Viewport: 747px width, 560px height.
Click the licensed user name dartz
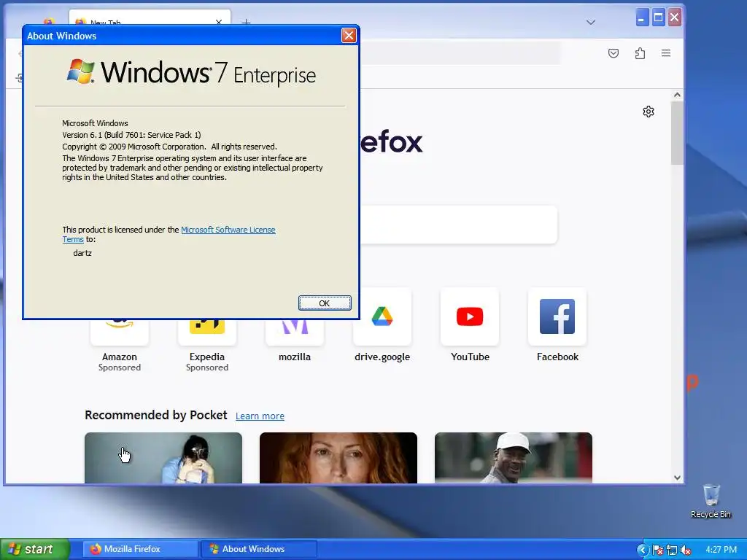82,253
